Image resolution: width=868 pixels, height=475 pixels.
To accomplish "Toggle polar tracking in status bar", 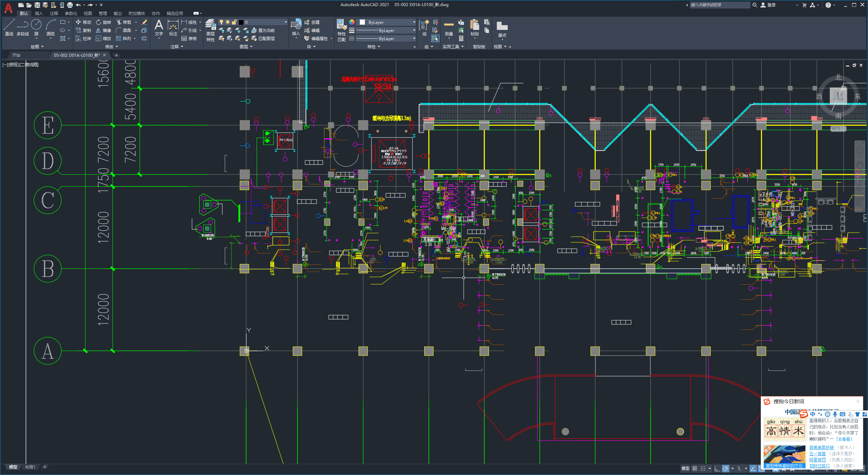I will click(x=725, y=469).
